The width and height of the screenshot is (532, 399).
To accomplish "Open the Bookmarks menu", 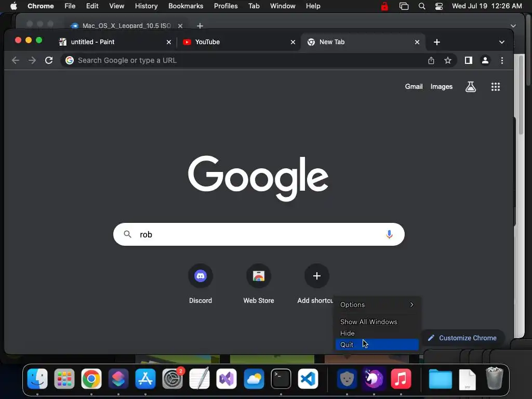I will 185,6.
